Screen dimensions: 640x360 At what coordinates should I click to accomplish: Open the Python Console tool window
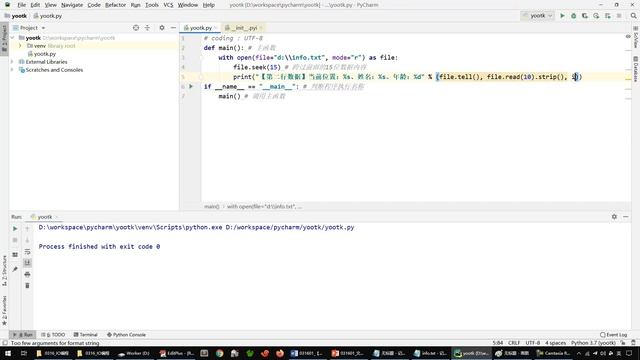(126, 335)
